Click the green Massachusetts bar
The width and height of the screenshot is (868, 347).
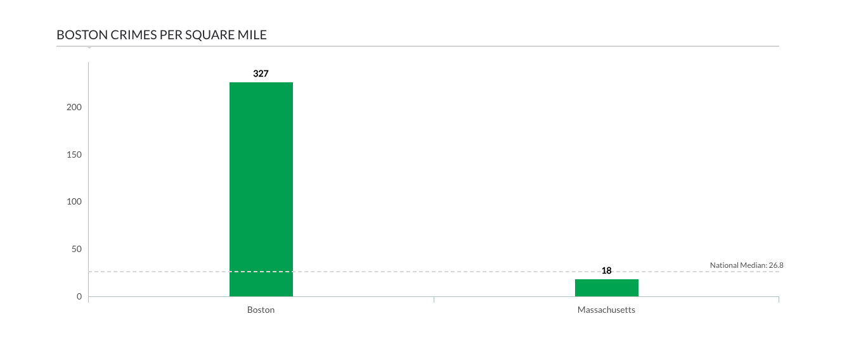[606, 287]
